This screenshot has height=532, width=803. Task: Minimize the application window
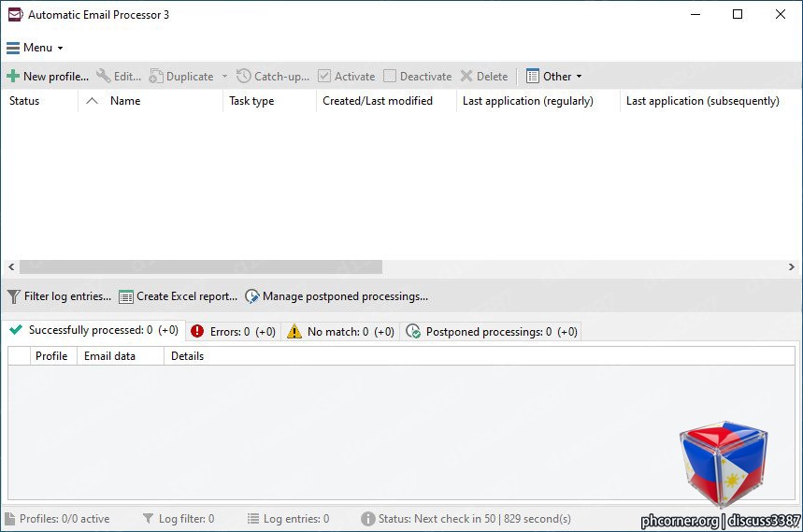point(695,14)
